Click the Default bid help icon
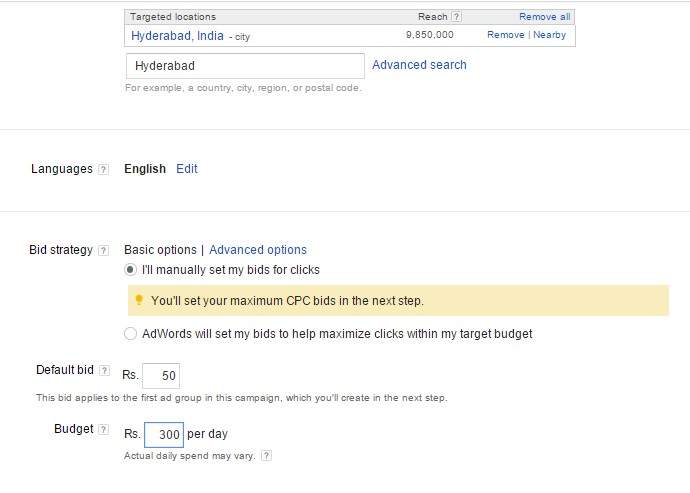This screenshot has height=493, width=690. click(105, 371)
